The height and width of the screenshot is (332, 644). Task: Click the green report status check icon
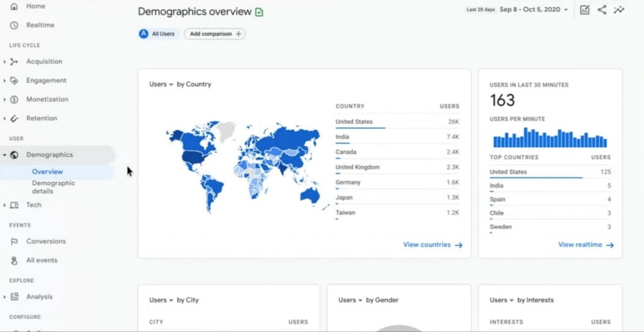coord(259,12)
